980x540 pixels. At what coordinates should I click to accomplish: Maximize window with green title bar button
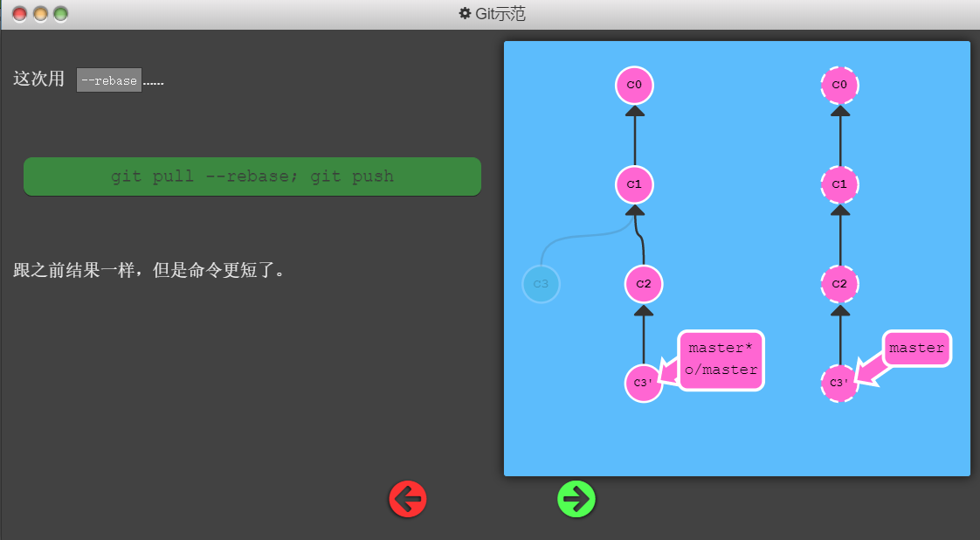coord(60,14)
